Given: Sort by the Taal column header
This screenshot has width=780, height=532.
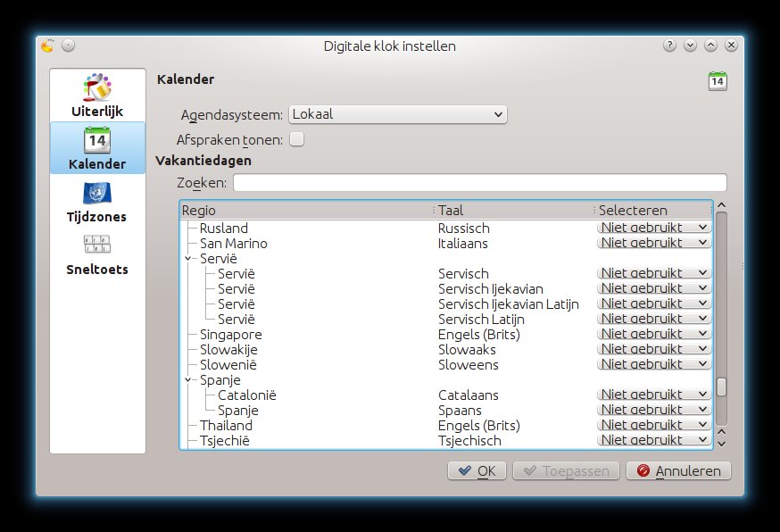Looking at the screenshot, I should tap(512, 210).
